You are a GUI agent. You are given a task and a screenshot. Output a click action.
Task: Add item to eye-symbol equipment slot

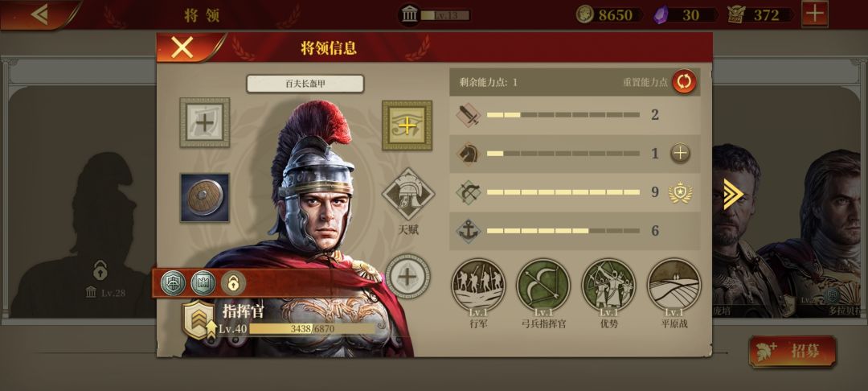[407, 126]
